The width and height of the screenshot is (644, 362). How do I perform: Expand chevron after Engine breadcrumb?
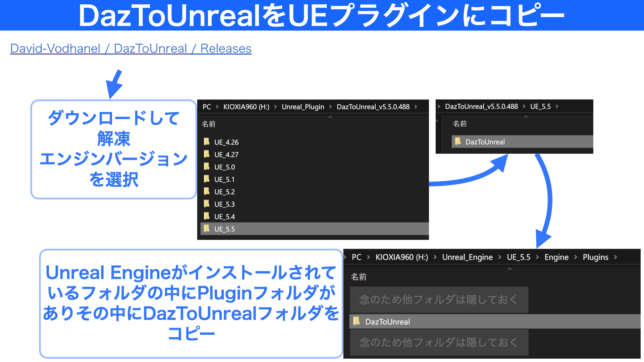[576, 257]
